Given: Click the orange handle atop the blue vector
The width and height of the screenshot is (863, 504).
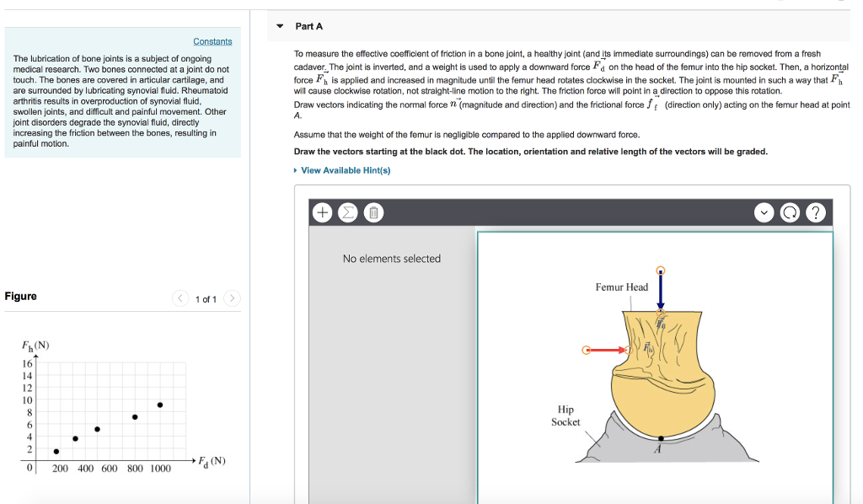Looking at the screenshot, I should [660, 270].
